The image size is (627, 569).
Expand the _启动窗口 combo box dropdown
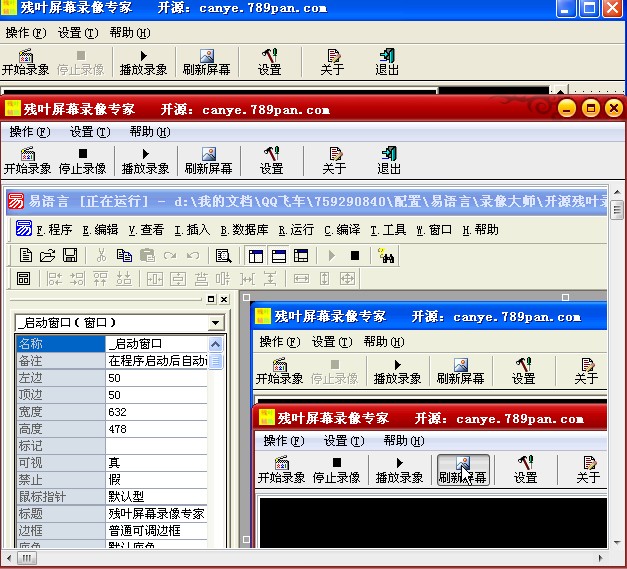pos(215,323)
